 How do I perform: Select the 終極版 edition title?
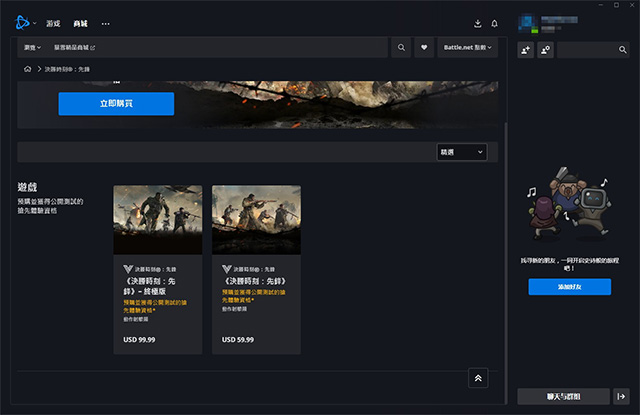[x=149, y=286]
